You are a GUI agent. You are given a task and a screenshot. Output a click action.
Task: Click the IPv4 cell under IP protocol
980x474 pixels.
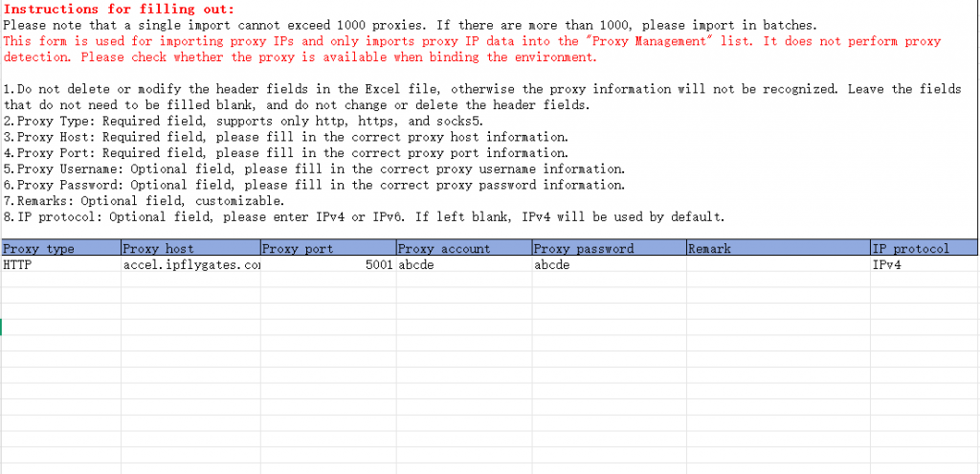(923, 264)
